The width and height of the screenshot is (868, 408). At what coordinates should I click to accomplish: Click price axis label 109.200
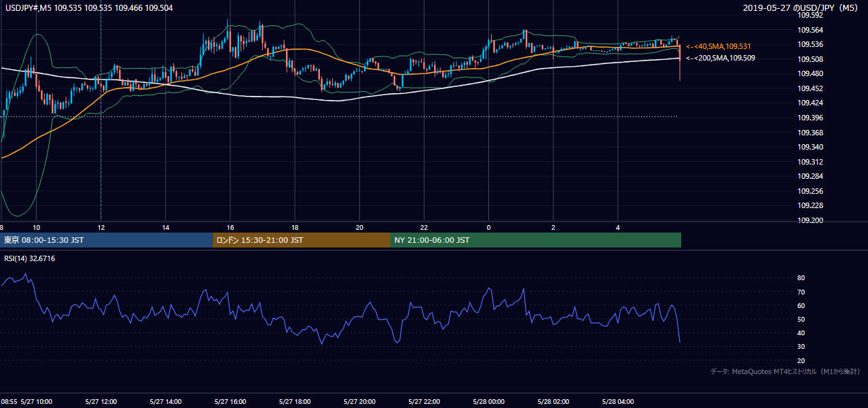(x=810, y=220)
